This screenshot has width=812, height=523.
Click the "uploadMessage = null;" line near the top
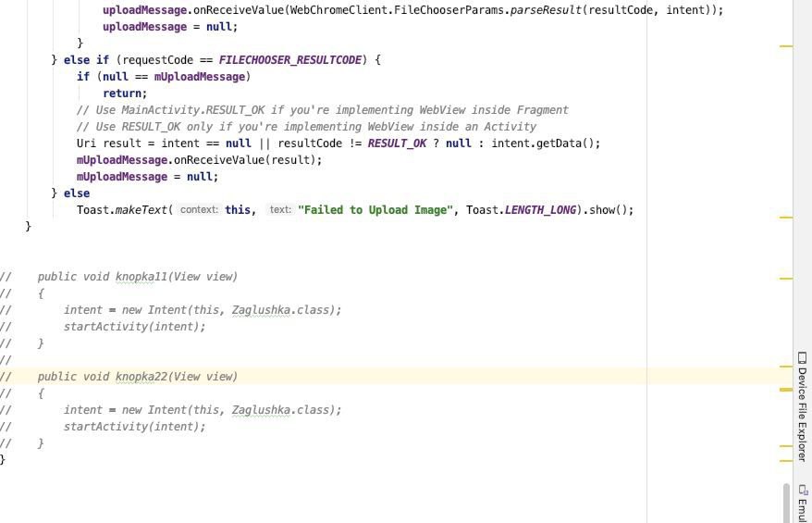[x=170, y=27]
